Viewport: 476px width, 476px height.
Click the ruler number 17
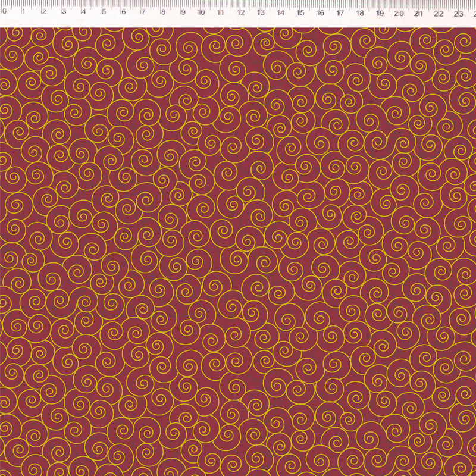click(x=340, y=13)
